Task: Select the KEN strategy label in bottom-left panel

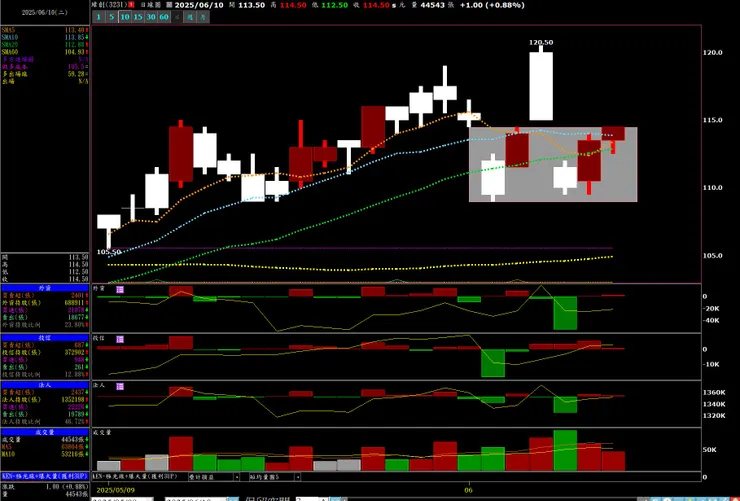Action: (45, 476)
